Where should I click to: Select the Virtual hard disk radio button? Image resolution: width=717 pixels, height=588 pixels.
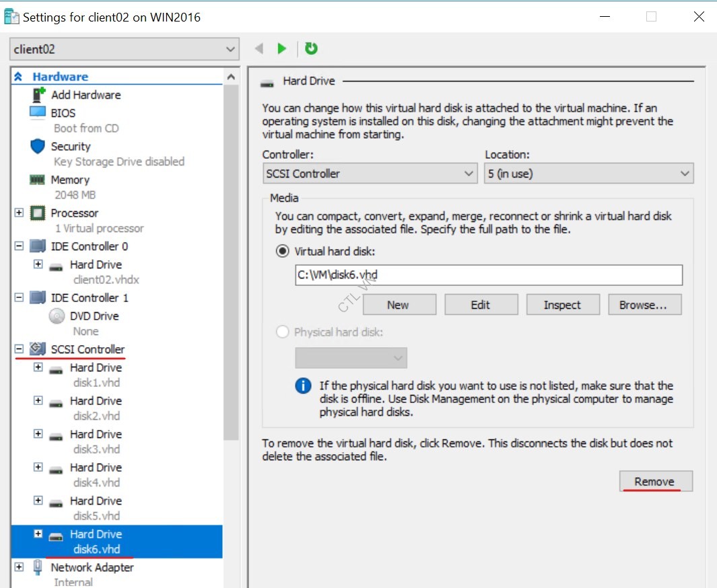pyautogui.click(x=283, y=252)
